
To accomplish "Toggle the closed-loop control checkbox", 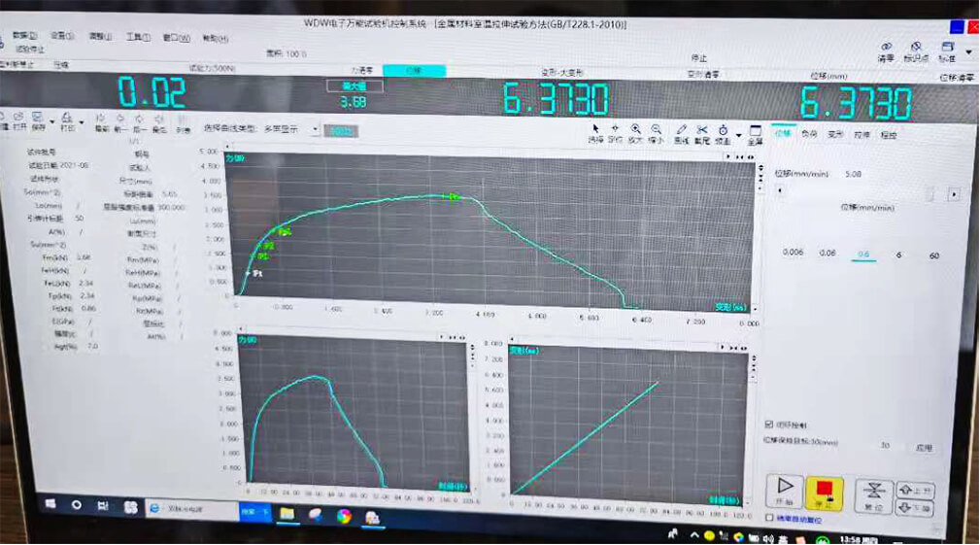I will tap(770, 425).
